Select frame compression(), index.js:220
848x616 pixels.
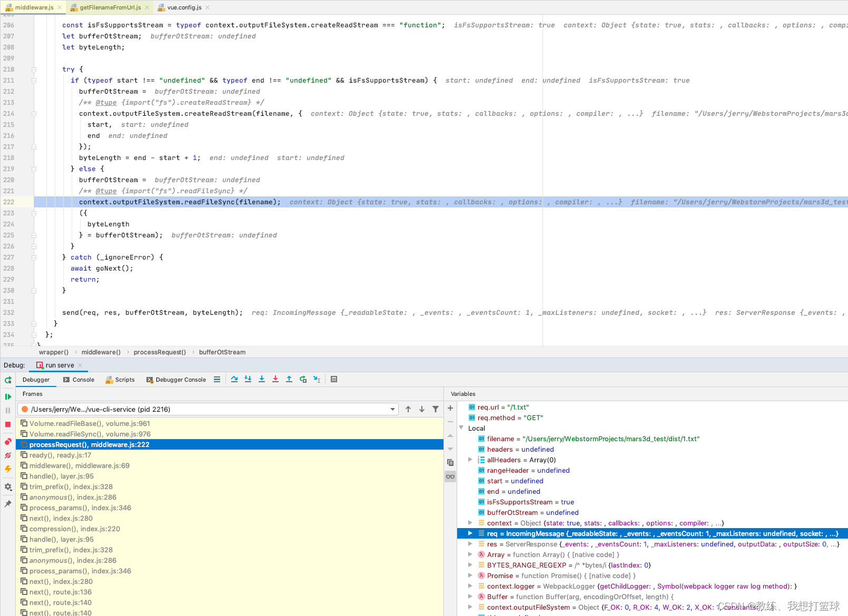point(230,529)
